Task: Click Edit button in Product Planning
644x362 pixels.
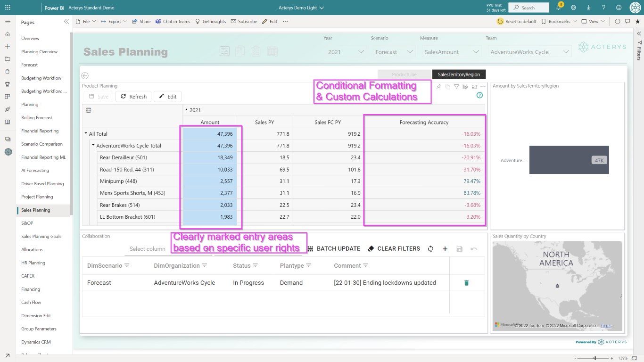Action: (167, 97)
